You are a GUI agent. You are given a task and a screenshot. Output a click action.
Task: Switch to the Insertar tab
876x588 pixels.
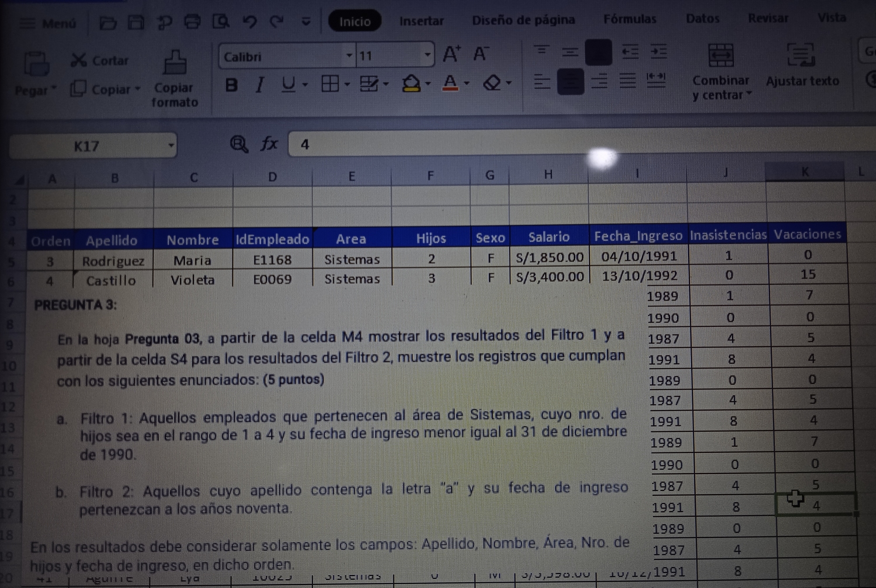[421, 21]
